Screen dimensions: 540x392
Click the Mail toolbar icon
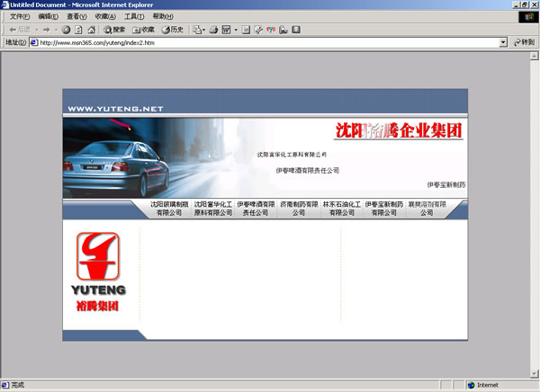click(x=199, y=30)
